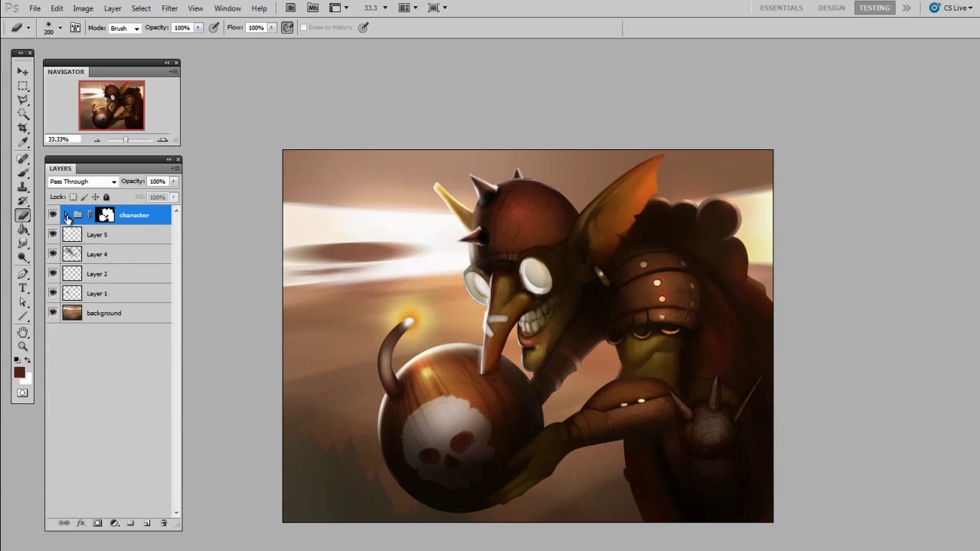Select the Eraser tool in toolbox
Viewport: 980px width, 551px height.
(x=23, y=215)
